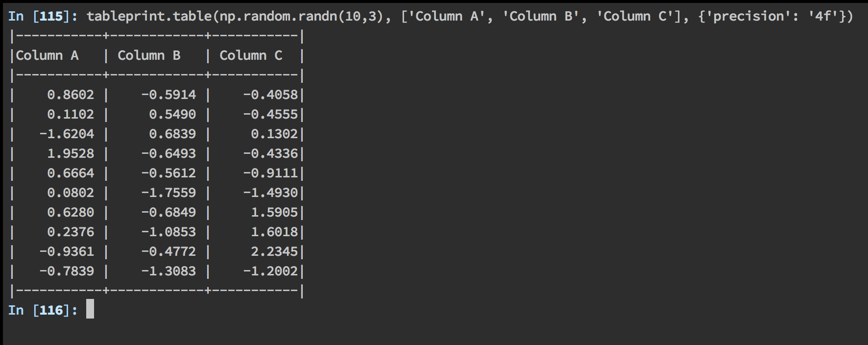Click the tableprint.table function name

click(149, 16)
